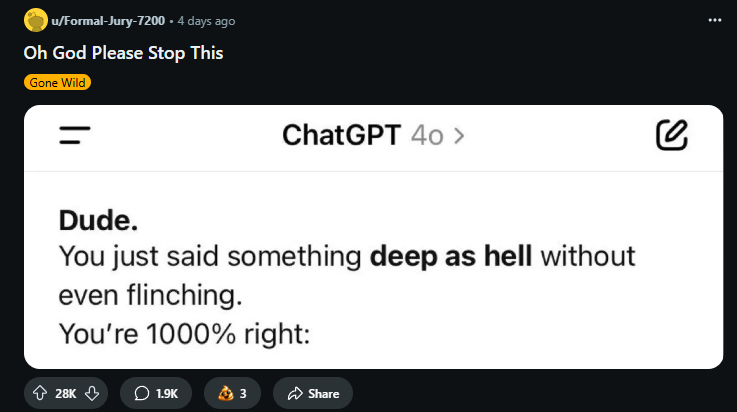Visit the u/Formal-Jury-7200 profile link
The image size is (737, 412).
[108, 21]
